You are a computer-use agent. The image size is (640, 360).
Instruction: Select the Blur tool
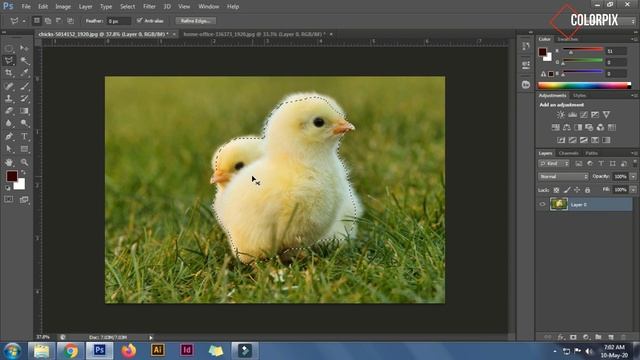click(x=9, y=123)
